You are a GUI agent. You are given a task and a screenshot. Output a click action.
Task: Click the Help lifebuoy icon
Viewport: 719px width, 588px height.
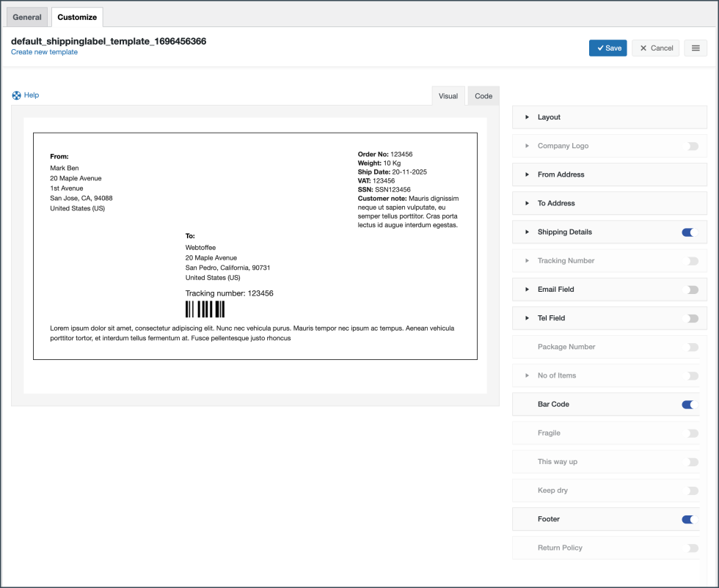click(x=17, y=95)
